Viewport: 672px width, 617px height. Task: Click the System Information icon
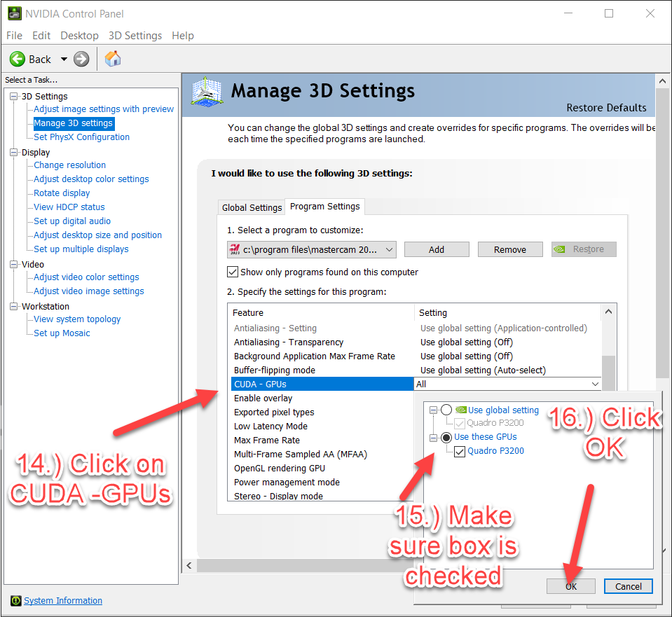[15, 601]
